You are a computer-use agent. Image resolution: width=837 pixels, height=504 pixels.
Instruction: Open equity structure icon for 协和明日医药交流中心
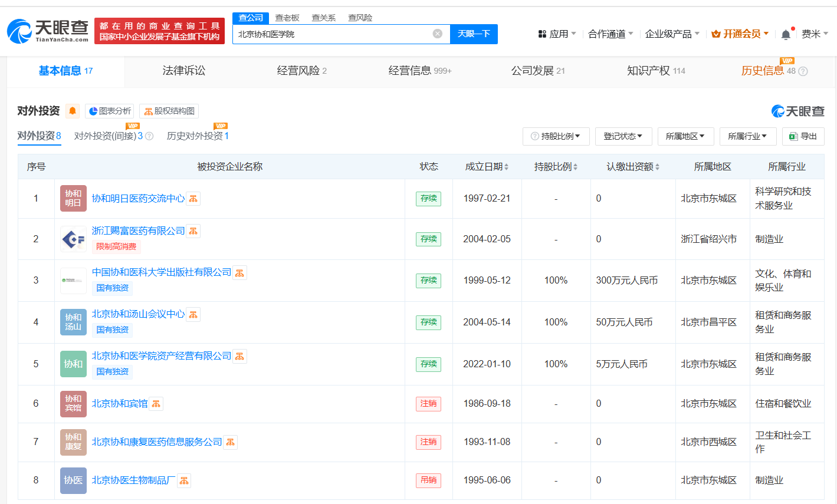193,199
